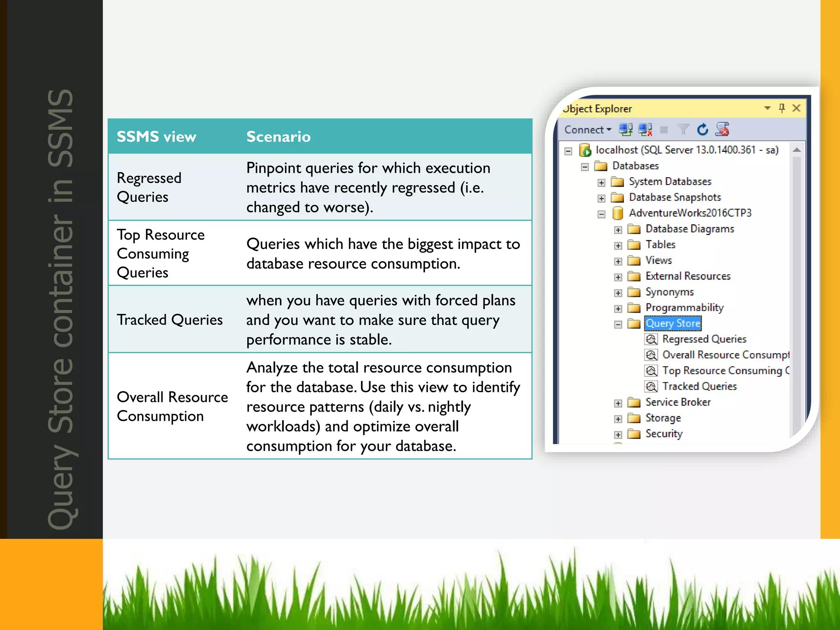This screenshot has height=630, width=840.
Task: Expand the Synonyms folder
Action: click(x=618, y=293)
